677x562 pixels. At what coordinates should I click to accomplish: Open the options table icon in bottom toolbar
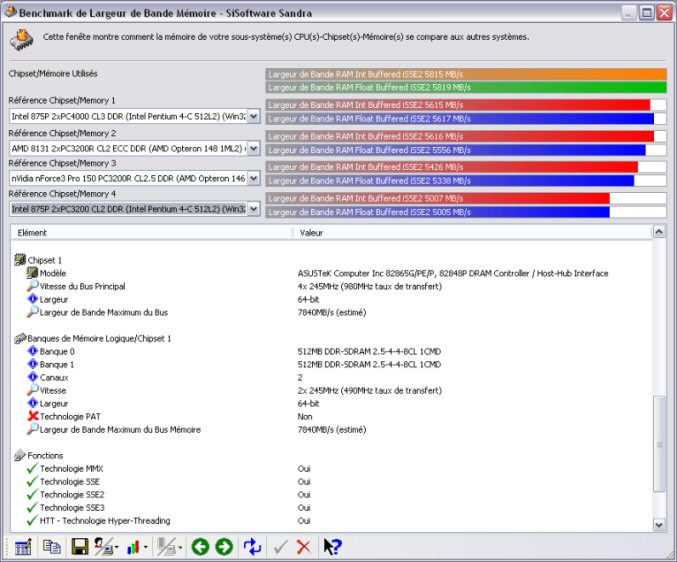(23, 547)
